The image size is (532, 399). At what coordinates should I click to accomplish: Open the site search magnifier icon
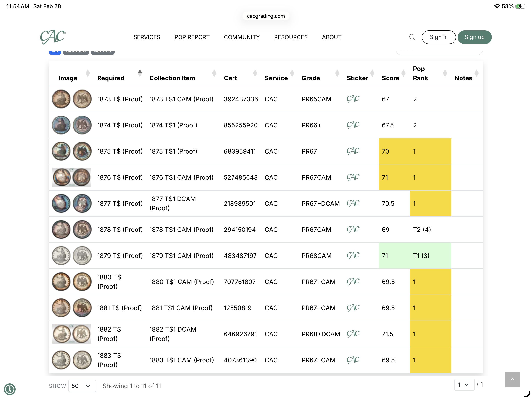412,37
